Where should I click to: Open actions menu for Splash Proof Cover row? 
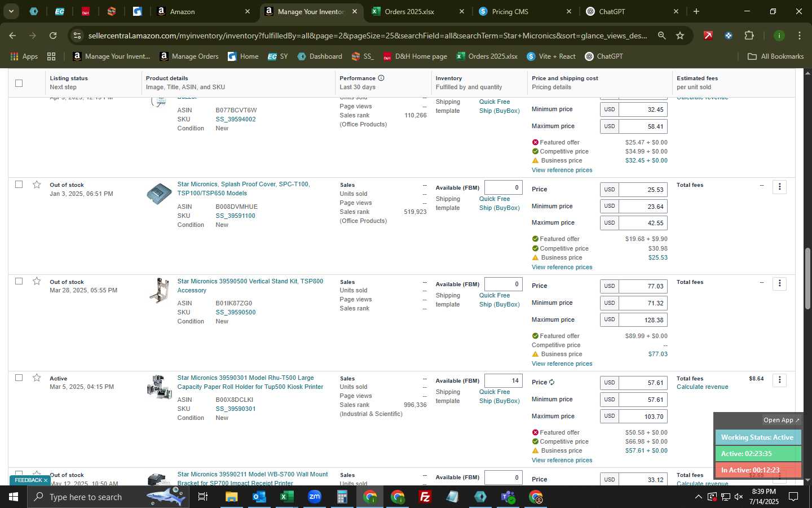[780, 187]
